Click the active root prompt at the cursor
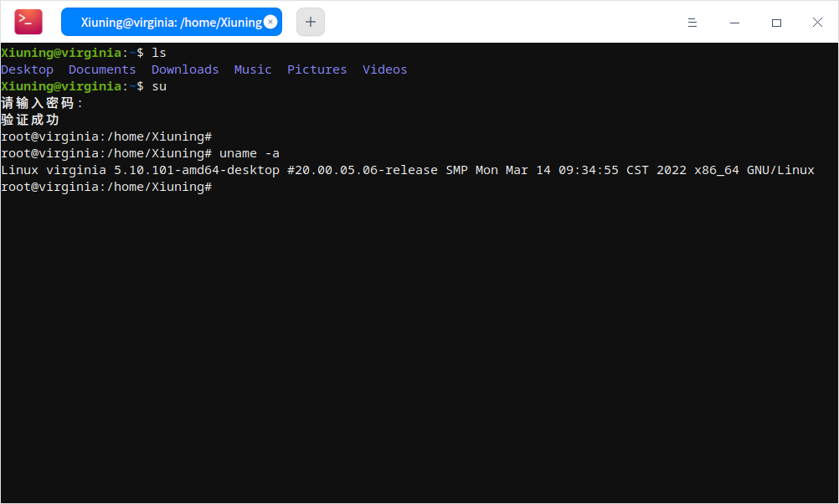The image size is (839, 504). (106, 186)
